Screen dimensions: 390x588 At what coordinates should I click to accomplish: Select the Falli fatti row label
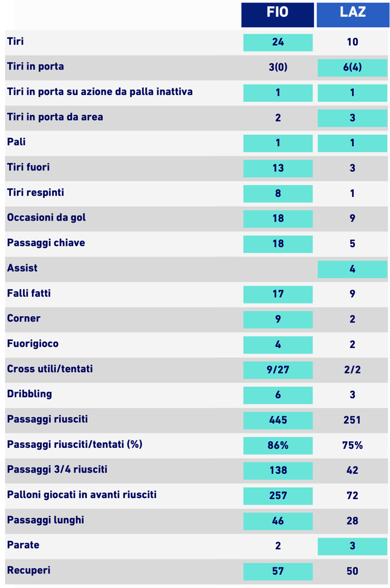(x=29, y=293)
